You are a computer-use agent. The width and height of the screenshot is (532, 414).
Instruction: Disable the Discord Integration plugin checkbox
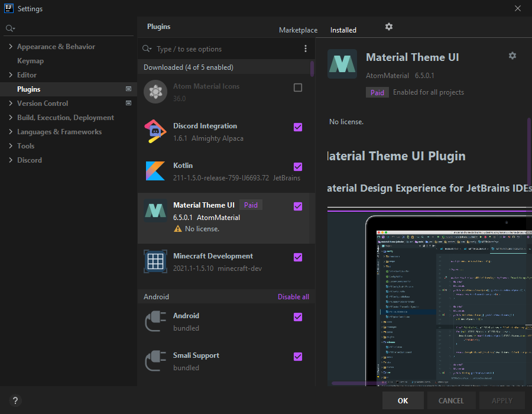(298, 127)
